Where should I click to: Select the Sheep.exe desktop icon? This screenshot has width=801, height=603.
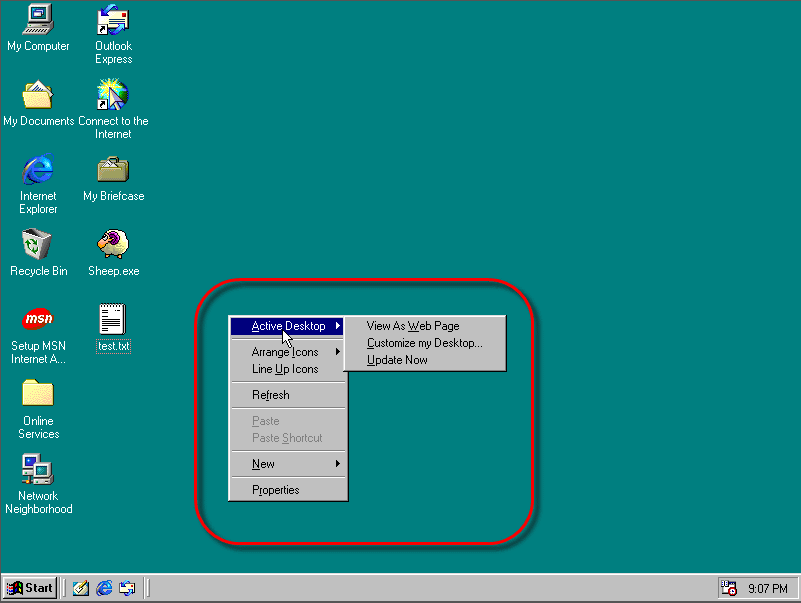pyautogui.click(x=113, y=244)
